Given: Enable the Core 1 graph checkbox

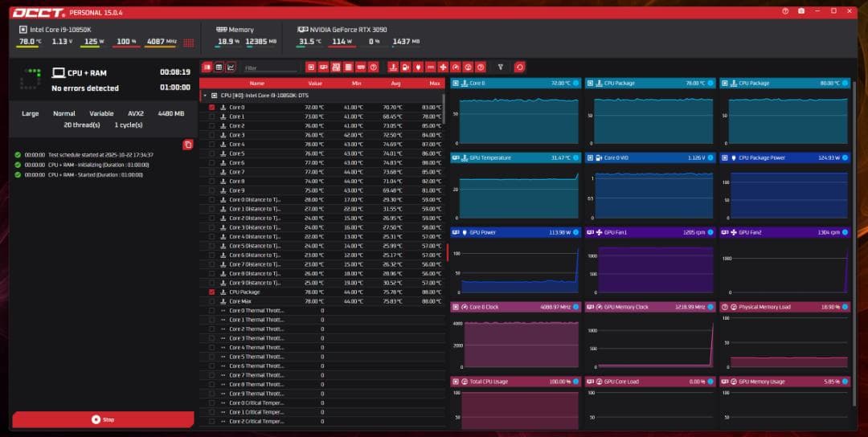Looking at the screenshot, I should point(212,116).
